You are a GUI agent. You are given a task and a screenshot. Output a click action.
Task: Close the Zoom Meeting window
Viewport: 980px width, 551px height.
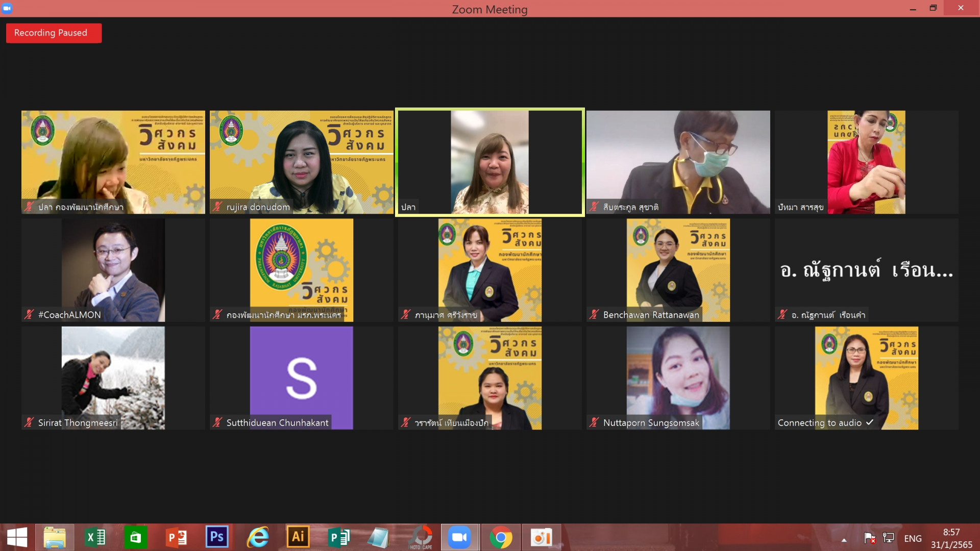pos(961,8)
